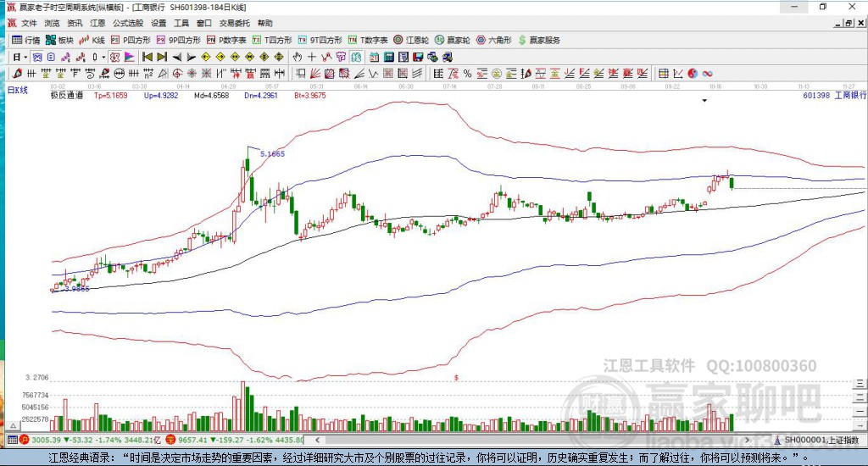The width and height of the screenshot is (868, 466).
Task: Click the status bar keyboard grid icon
Action: pyautogui.click(x=13, y=440)
